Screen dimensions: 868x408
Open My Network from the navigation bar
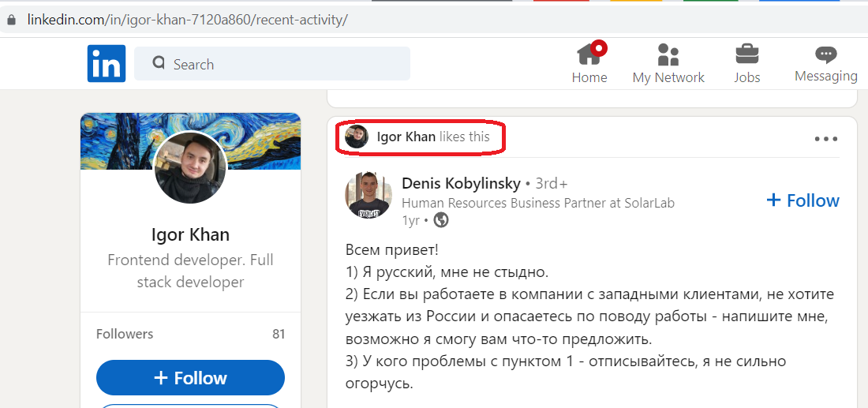point(668,64)
